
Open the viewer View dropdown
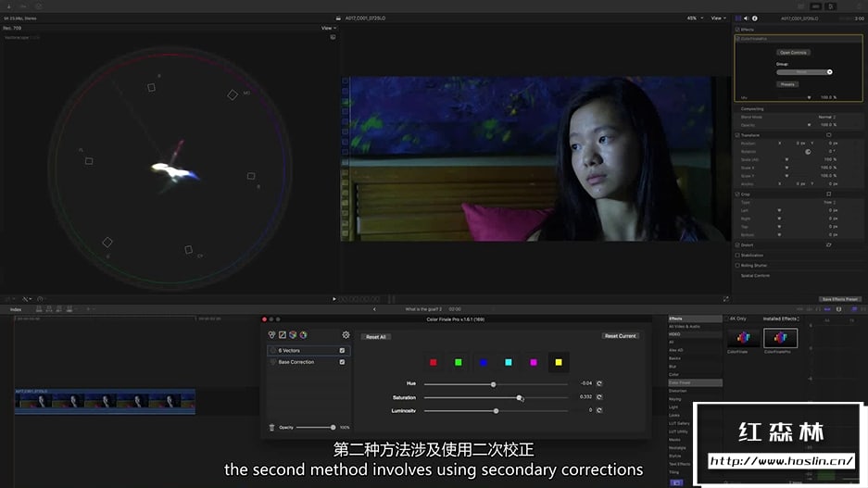719,19
